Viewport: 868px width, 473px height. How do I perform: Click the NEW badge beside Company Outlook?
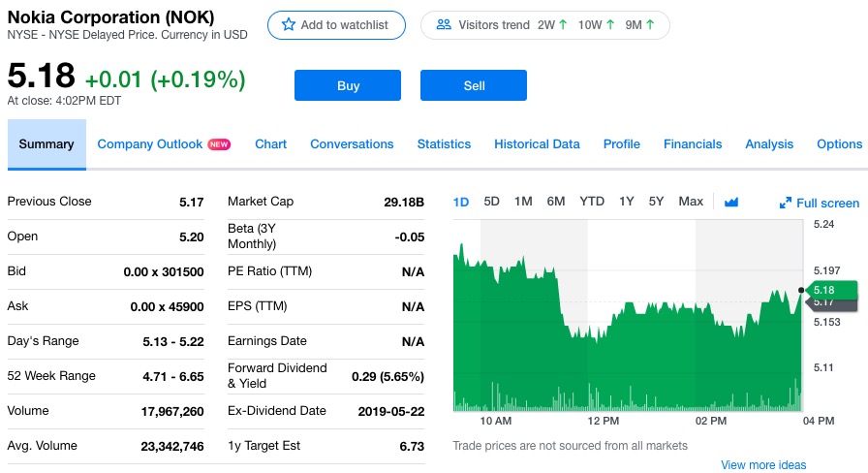click(x=219, y=144)
